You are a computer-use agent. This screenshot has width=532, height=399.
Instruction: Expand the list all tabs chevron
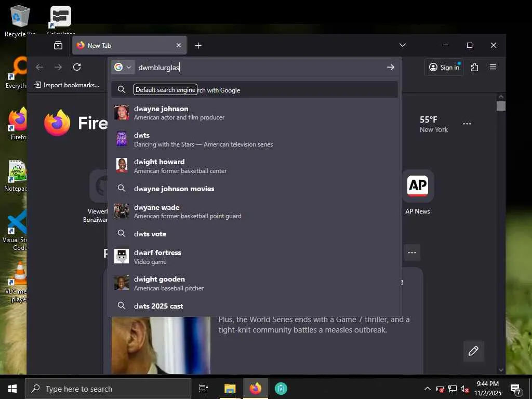coord(403,45)
